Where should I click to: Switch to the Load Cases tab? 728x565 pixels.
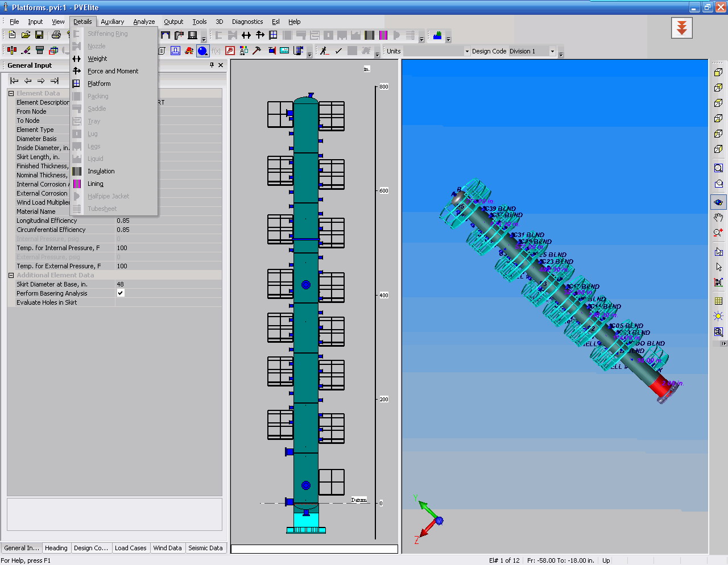tap(131, 548)
